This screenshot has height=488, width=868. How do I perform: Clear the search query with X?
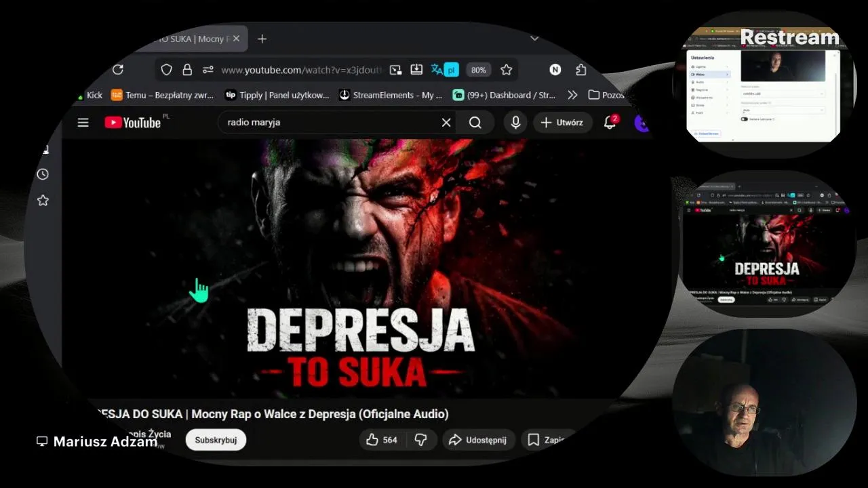(x=446, y=123)
